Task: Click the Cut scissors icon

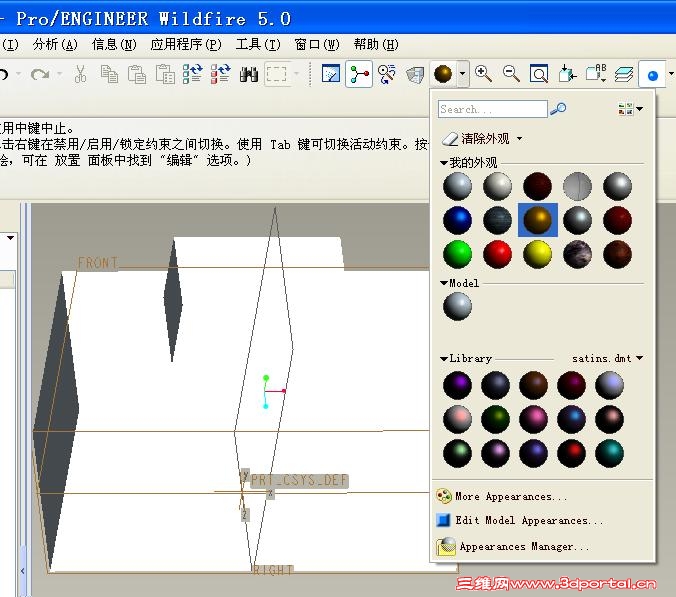Action: click(80, 74)
